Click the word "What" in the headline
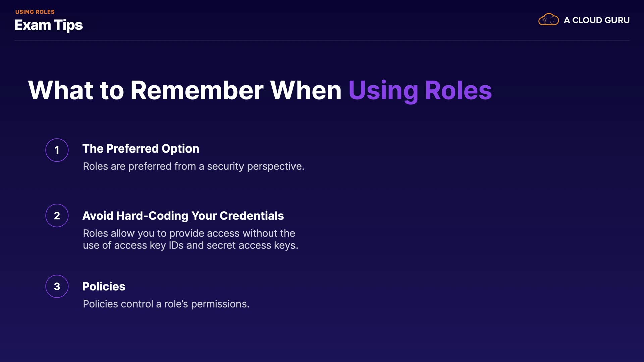This screenshot has width=644, height=362. point(60,90)
